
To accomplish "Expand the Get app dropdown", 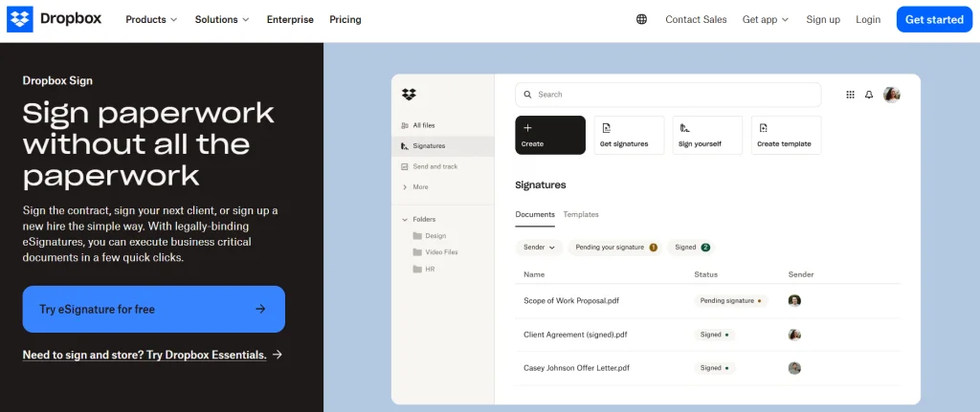I will click(x=765, y=19).
